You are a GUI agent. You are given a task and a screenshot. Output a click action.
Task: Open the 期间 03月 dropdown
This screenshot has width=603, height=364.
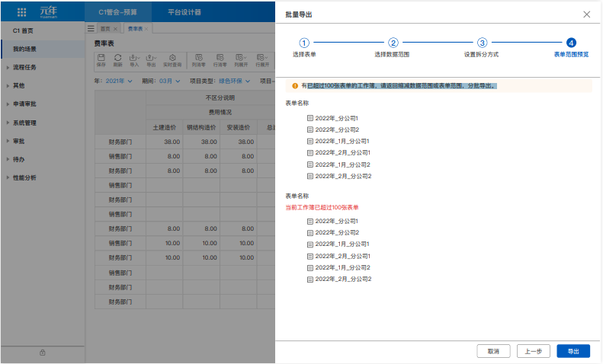165,80
